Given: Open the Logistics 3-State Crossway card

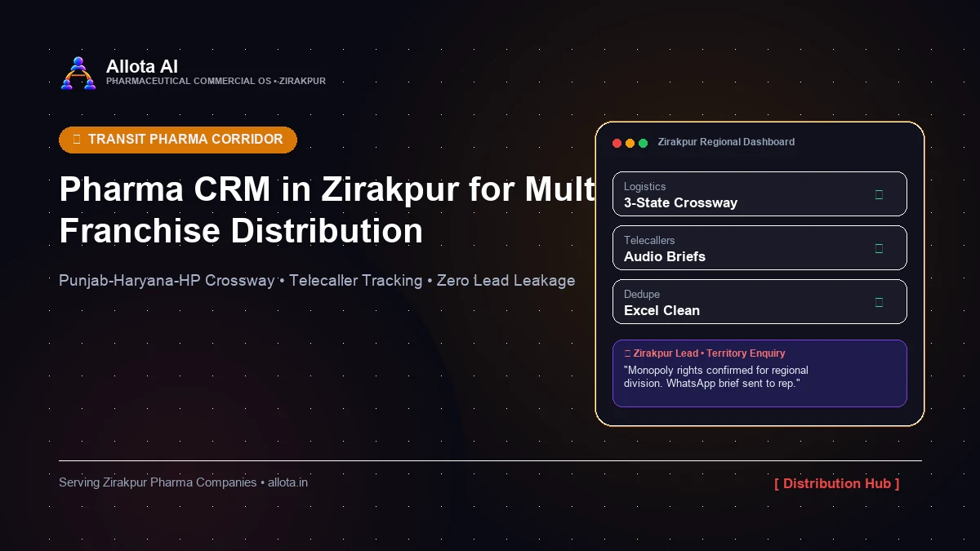Looking at the screenshot, I should (759, 193).
